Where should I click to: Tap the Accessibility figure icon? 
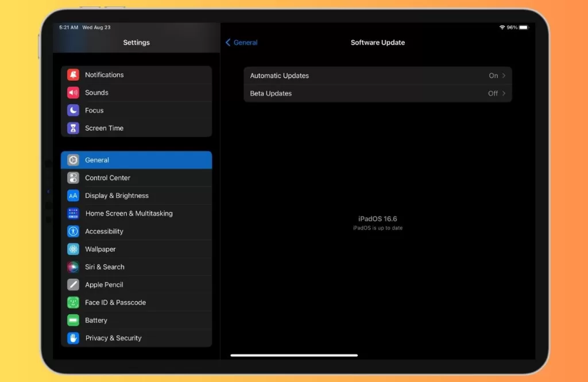click(73, 232)
